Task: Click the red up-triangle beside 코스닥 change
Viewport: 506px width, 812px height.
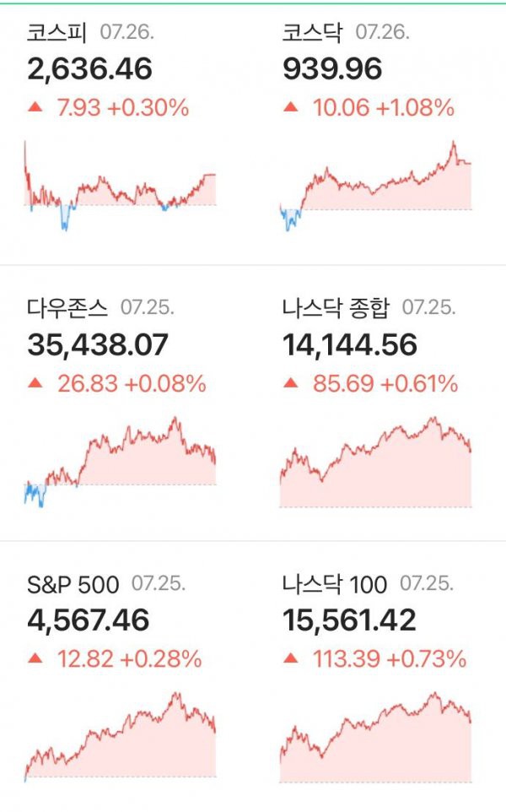Action: [291, 107]
